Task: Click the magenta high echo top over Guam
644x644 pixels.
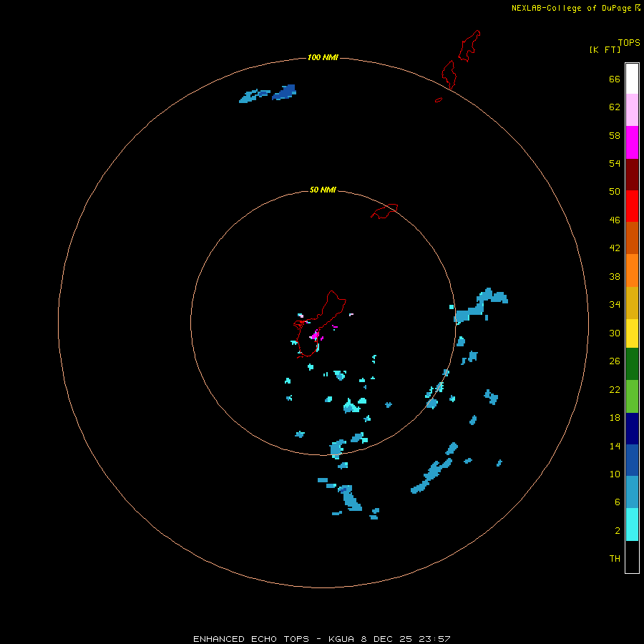Action: pyautogui.click(x=315, y=336)
